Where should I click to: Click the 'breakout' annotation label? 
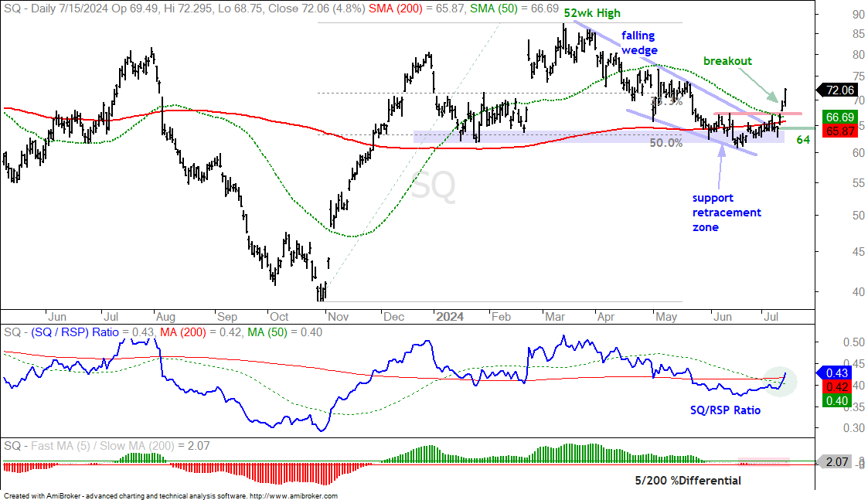pos(727,61)
